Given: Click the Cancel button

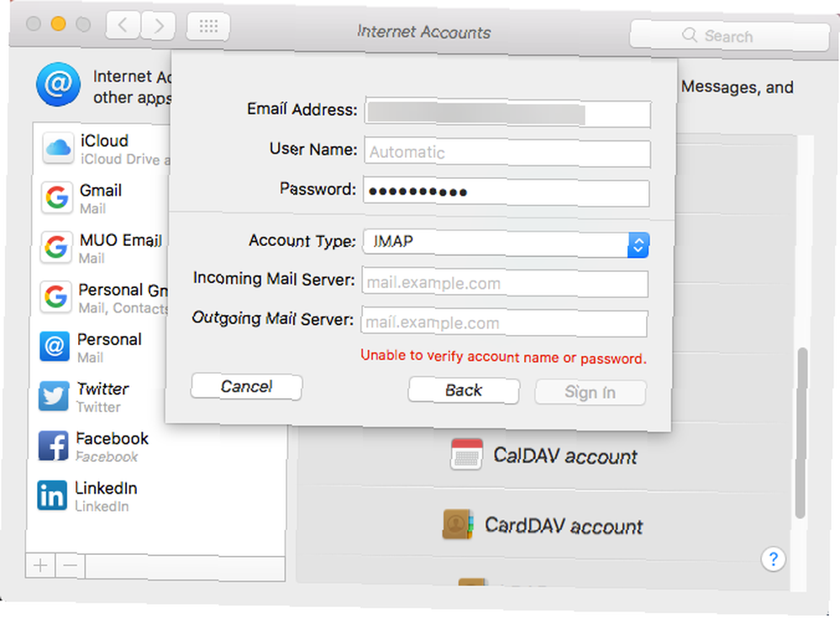Looking at the screenshot, I should pos(246,386).
